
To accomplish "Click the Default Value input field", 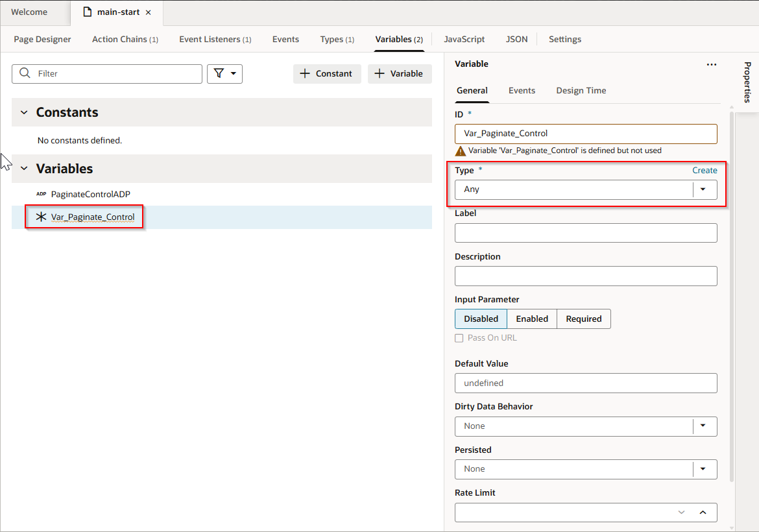I will click(x=586, y=383).
